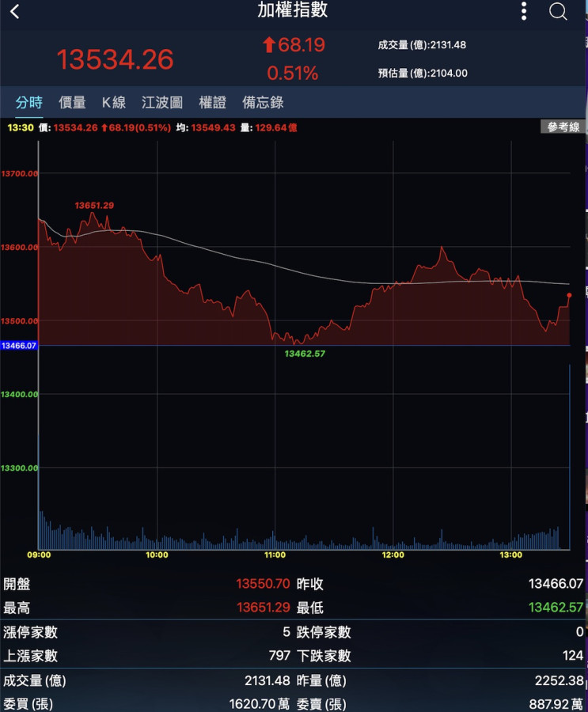Click the index price 13534.26
The width and height of the screenshot is (588, 712).
tap(115, 59)
